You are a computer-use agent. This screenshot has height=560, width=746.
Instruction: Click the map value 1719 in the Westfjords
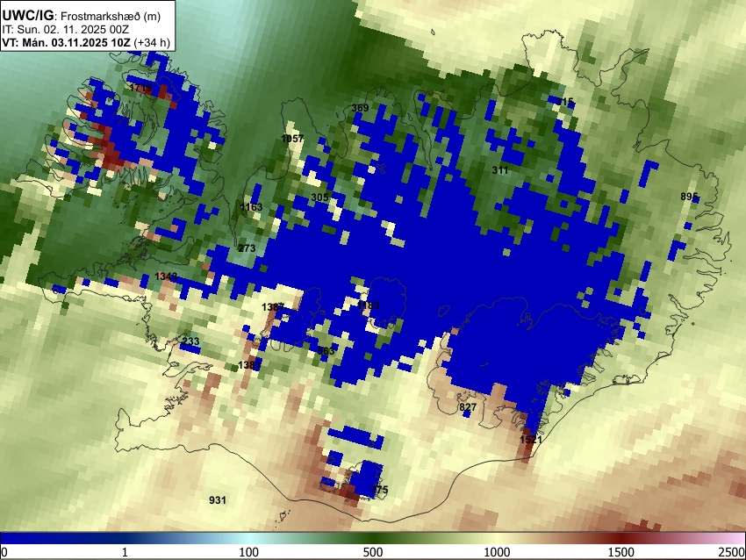click(140, 88)
